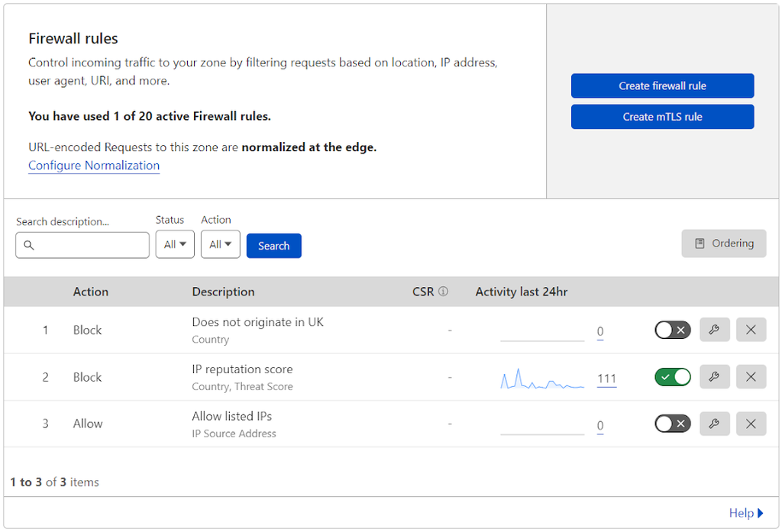Edit the Does not originate in UK rule
Image resolution: width=782 pixels, height=532 pixels.
(x=715, y=330)
